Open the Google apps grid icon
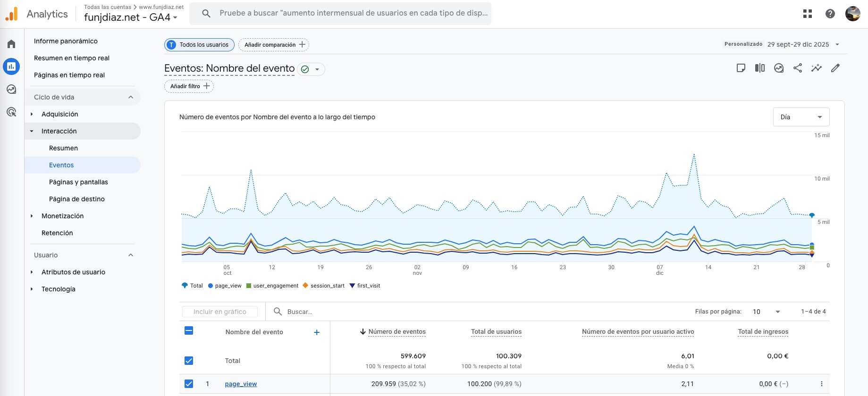The image size is (868, 396). [808, 14]
